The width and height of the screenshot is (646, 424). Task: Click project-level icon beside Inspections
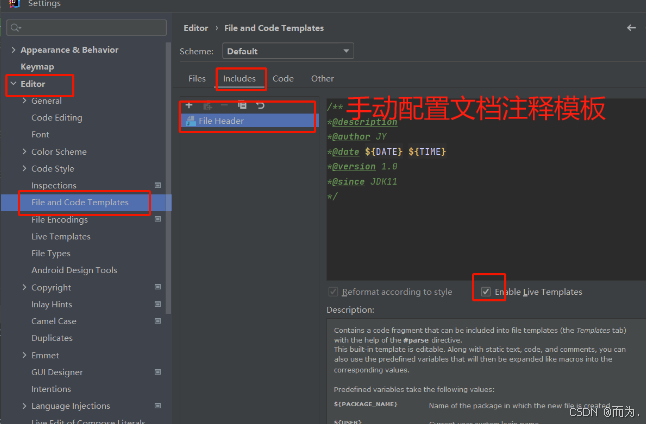pos(158,185)
